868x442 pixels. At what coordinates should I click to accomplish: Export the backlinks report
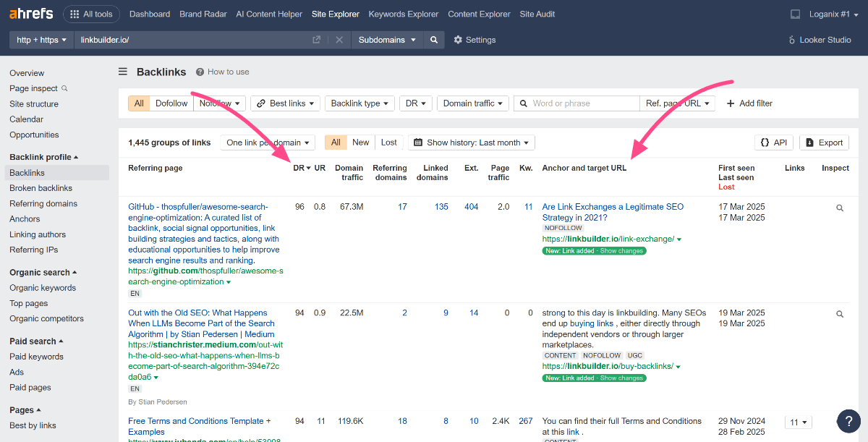point(825,143)
